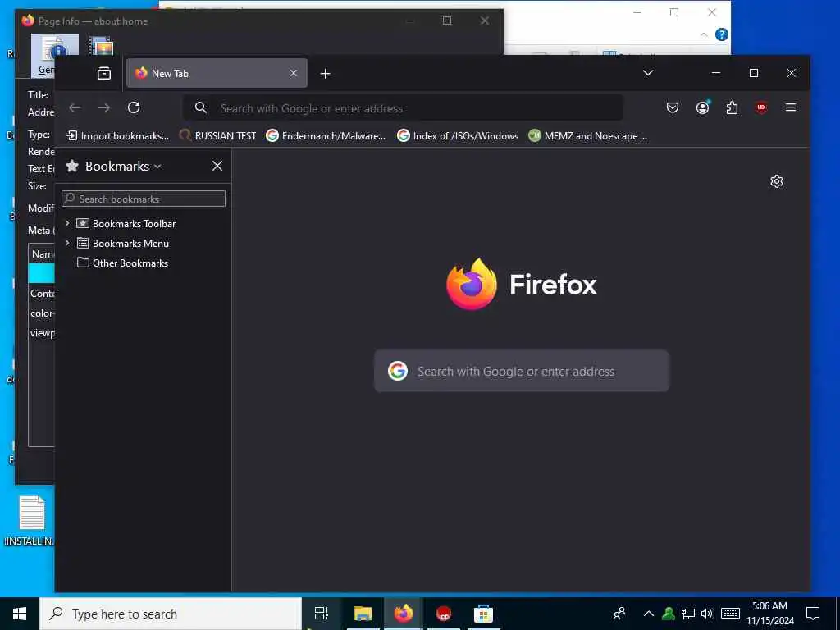Open the Endermanch/Malware bookmark
Image resolution: width=840 pixels, height=630 pixels.
click(326, 136)
